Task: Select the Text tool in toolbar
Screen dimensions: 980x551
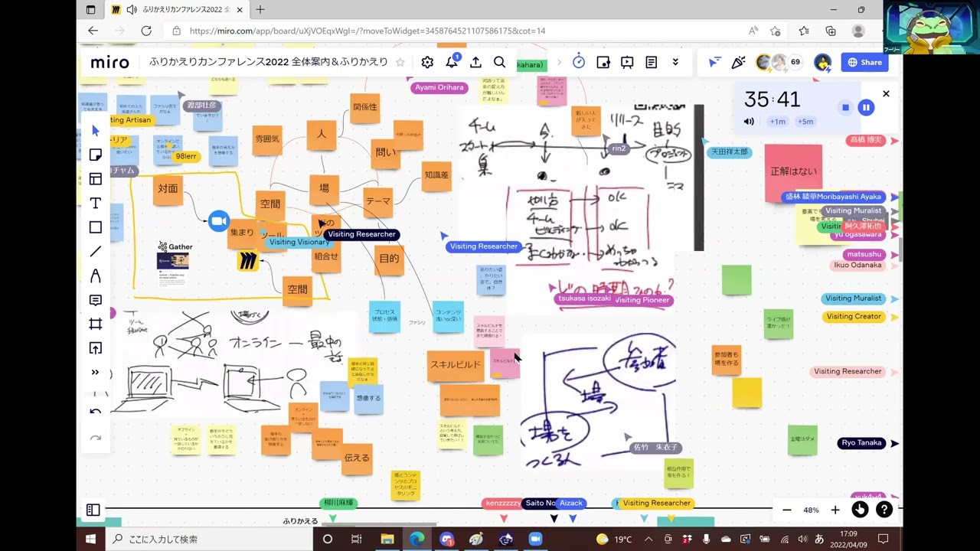Action: 96,203
